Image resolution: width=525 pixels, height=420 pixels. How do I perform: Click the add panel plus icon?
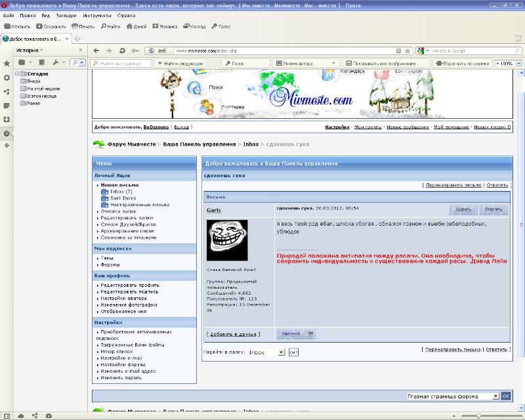click(7, 146)
